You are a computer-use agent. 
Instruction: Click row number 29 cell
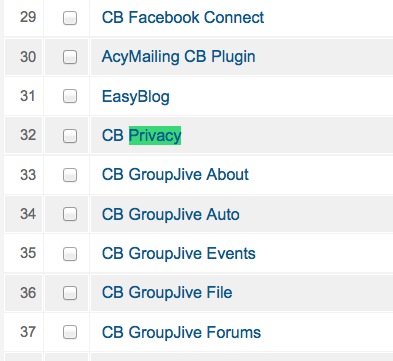23,17
